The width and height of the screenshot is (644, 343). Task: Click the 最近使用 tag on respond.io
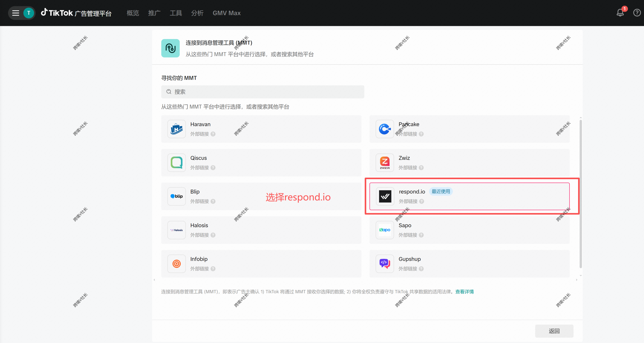441,191
